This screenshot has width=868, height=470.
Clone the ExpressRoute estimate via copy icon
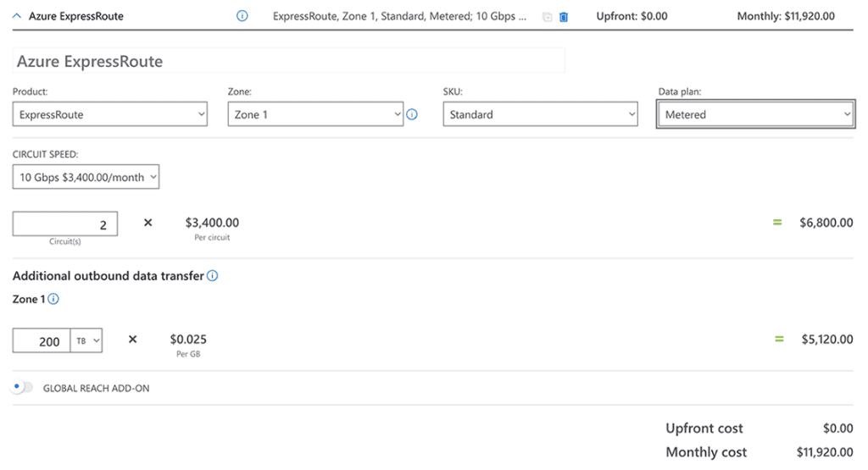tap(547, 17)
